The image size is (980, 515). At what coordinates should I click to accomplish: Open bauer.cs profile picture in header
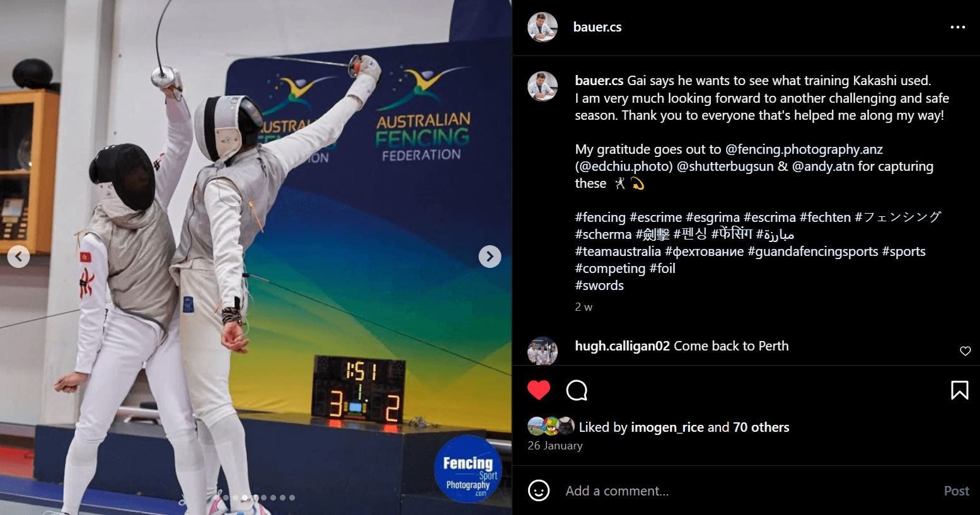coord(543,27)
